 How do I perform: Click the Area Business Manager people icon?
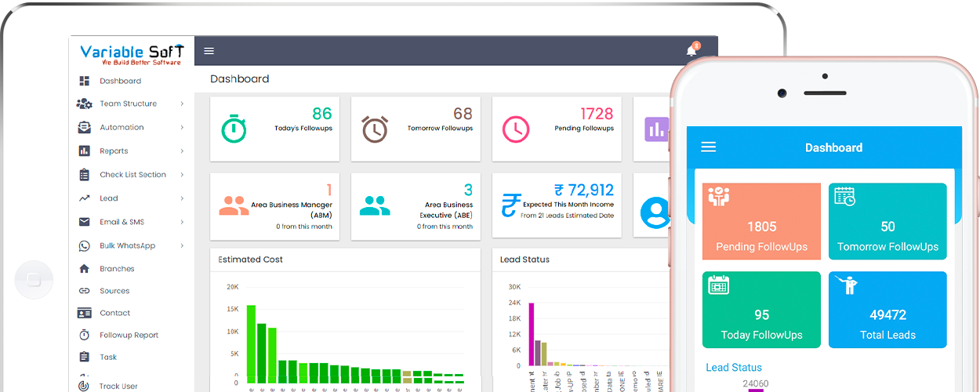[x=234, y=205]
